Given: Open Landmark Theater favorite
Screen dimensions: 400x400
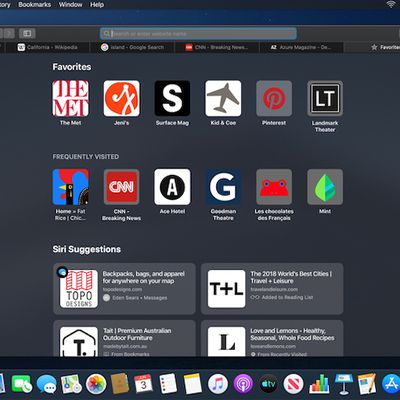Looking at the screenshot, I should pyautogui.click(x=325, y=98).
